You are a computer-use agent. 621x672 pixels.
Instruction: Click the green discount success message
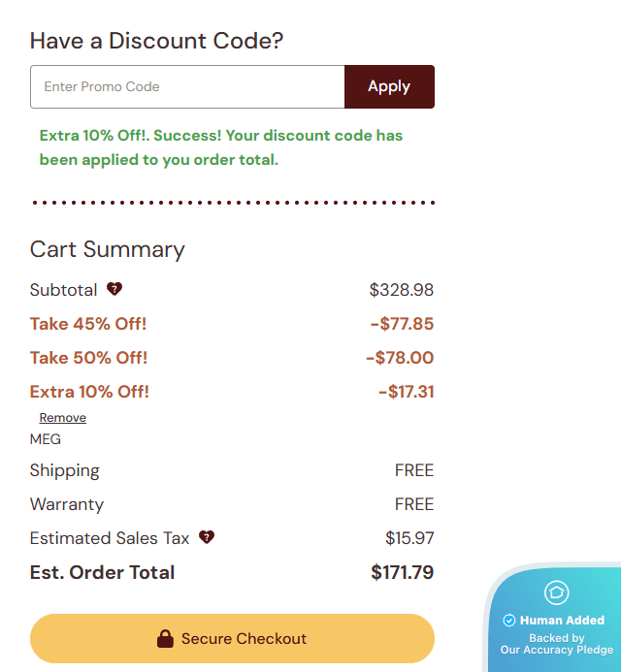(x=221, y=147)
